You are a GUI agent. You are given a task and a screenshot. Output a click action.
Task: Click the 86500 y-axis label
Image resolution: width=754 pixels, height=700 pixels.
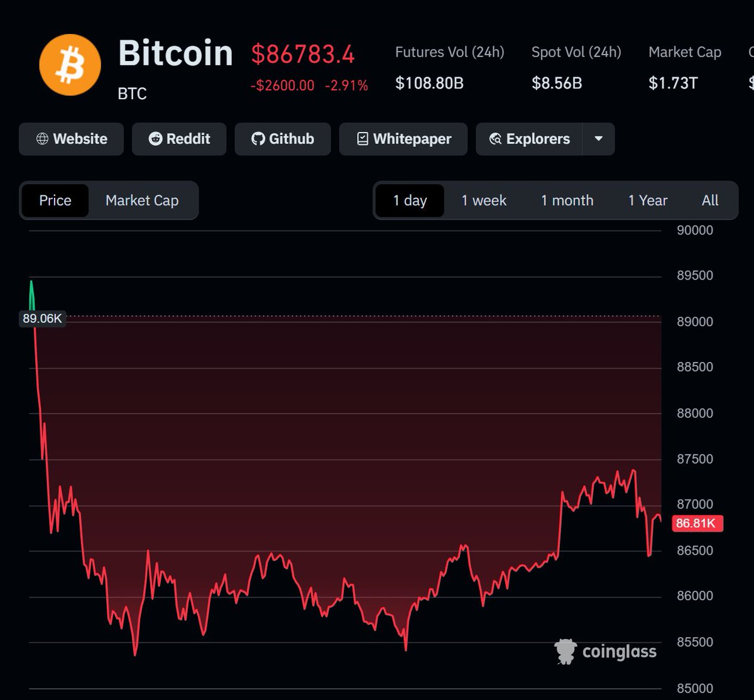pyautogui.click(x=694, y=551)
